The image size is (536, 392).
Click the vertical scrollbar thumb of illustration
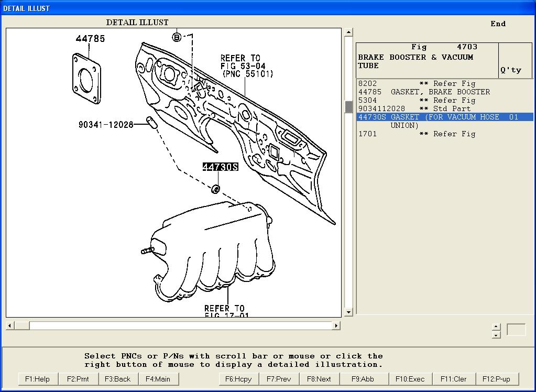click(348, 107)
